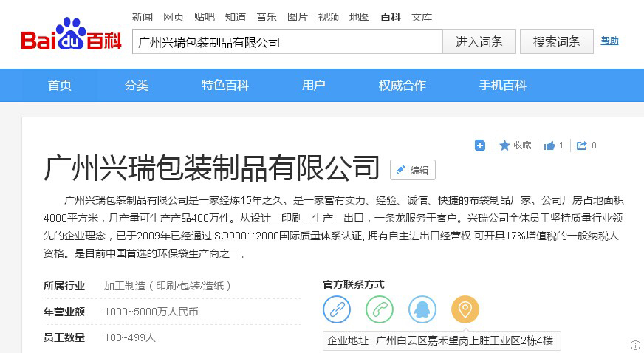Image resolution: width=644 pixels, height=353 pixels.
Task: Click the 员工数量 label
Action: click(x=64, y=337)
